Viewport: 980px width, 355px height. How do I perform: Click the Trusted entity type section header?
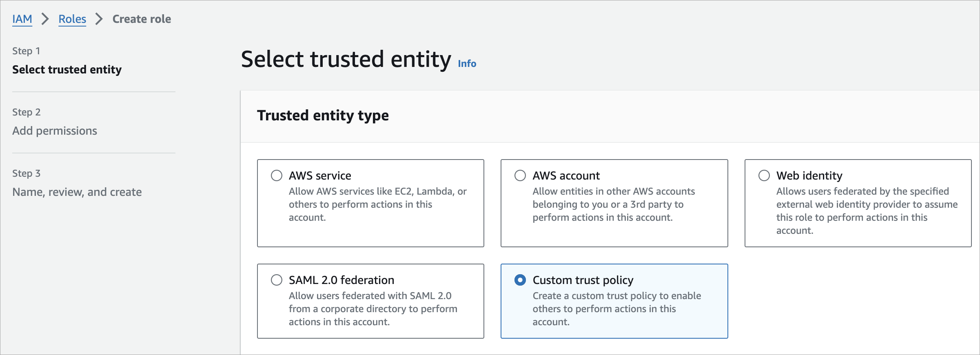[x=323, y=115]
